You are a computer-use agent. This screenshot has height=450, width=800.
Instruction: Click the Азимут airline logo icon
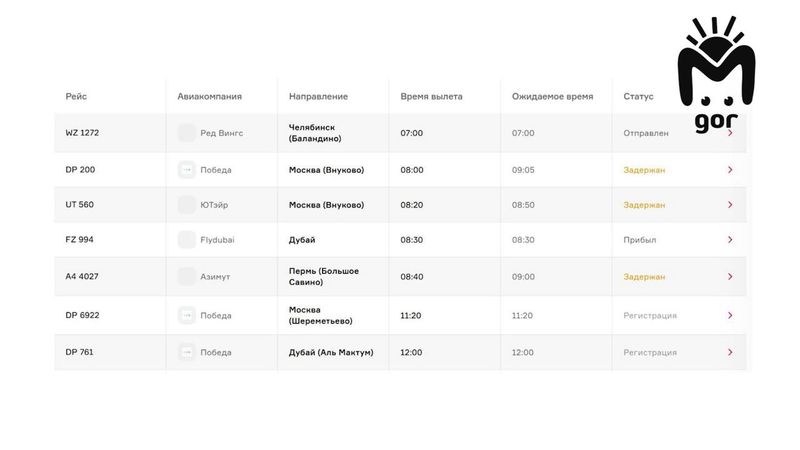(186, 277)
